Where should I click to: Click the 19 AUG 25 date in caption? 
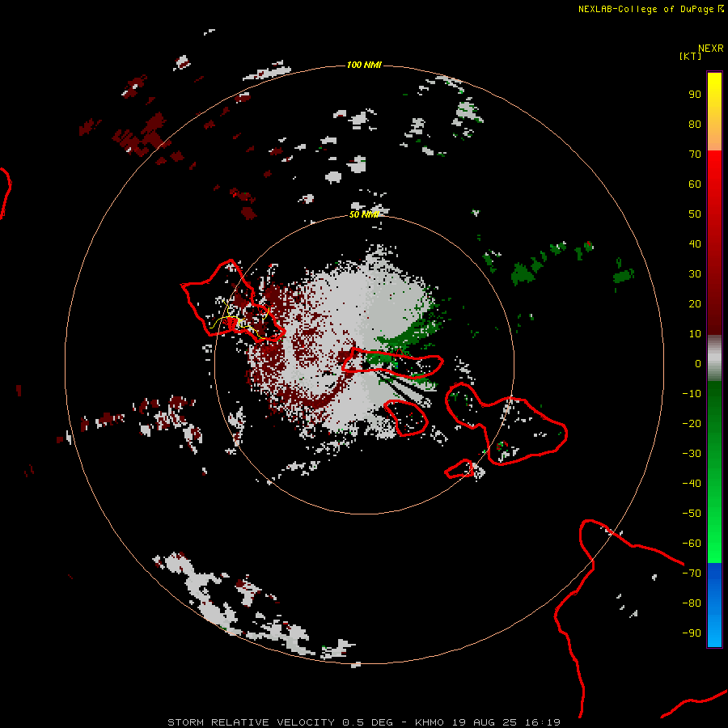(485, 722)
